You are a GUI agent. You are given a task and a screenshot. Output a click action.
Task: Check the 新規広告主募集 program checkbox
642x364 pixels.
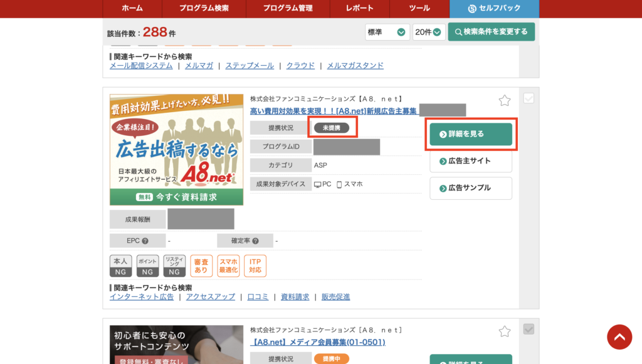click(x=529, y=98)
